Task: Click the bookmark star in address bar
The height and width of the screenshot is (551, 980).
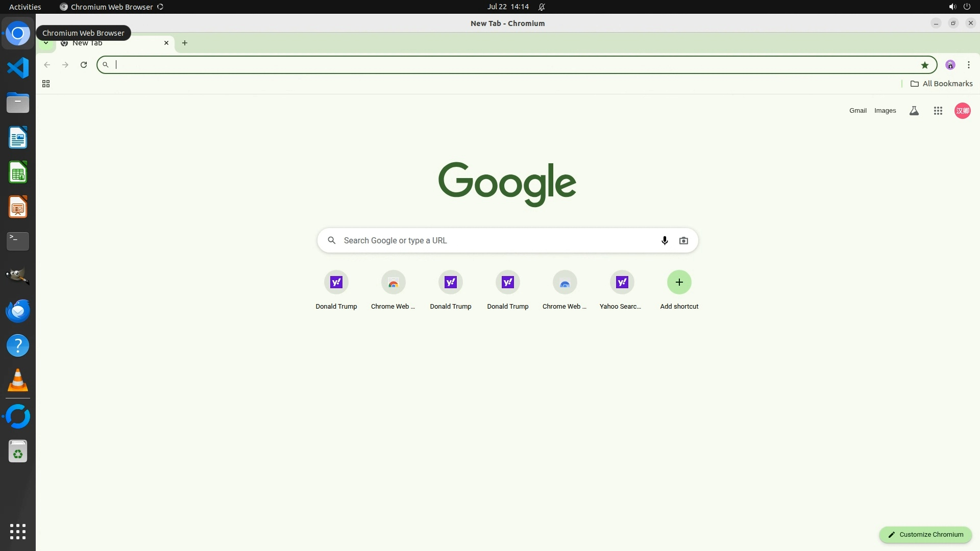Action: pyautogui.click(x=924, y=65)
